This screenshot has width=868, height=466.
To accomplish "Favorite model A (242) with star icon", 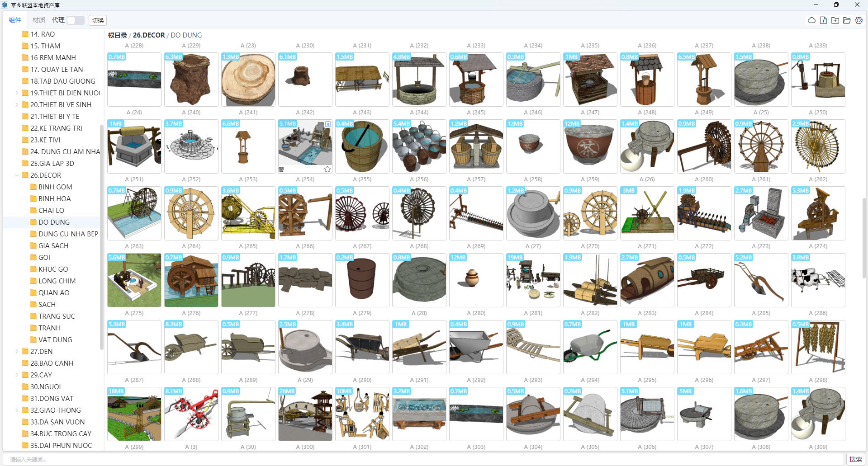I will (x=327, y=169).
